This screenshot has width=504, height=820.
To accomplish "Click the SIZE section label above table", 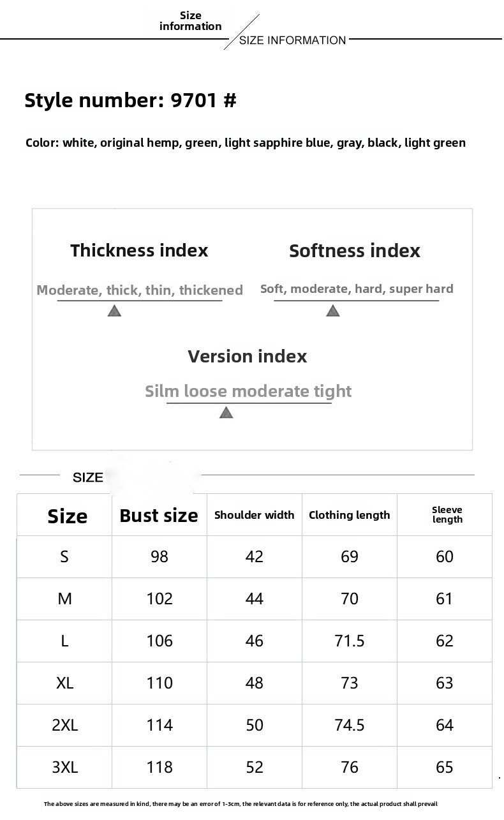I will [x=87, y=477].
